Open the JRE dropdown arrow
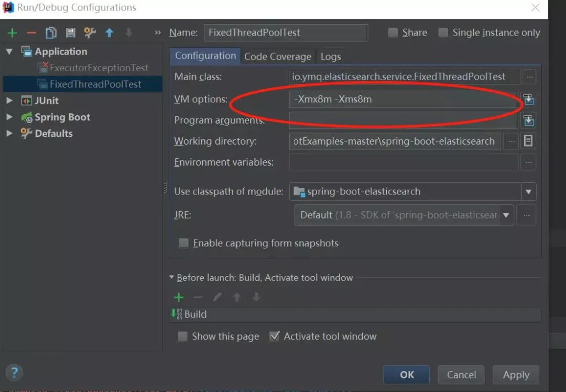The image size is (566, 392). [x=506, y=215]
